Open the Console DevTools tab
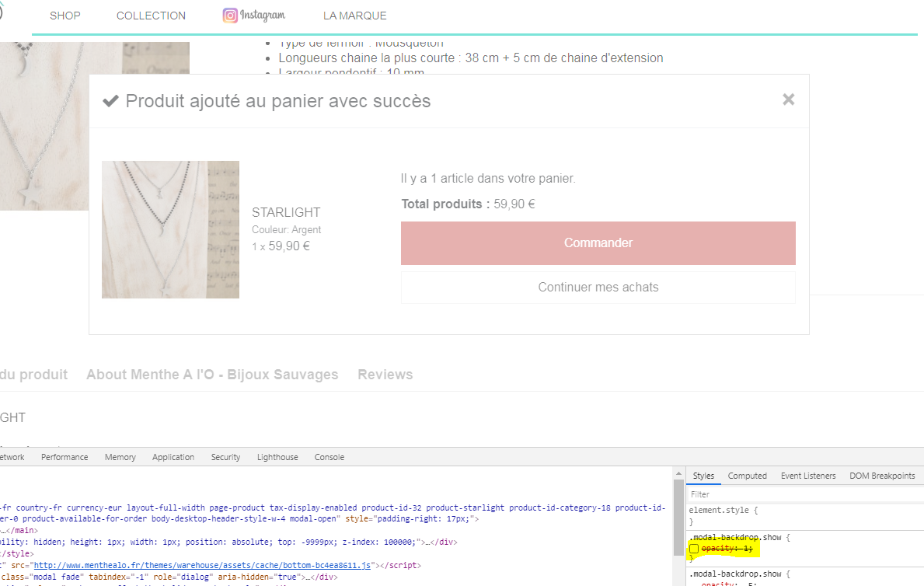The image size is (924, 586). pyautogui.click(x=330, y=457)
